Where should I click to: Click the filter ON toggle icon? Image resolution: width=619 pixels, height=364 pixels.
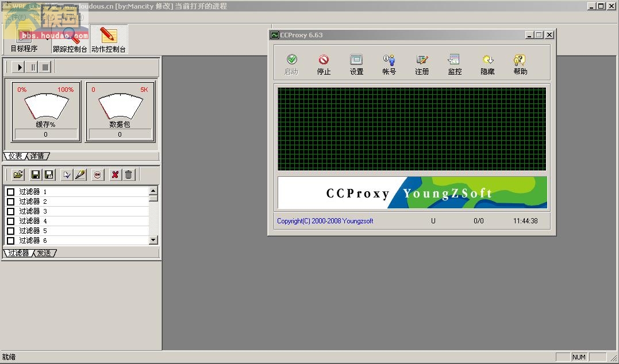coord(98,175)
